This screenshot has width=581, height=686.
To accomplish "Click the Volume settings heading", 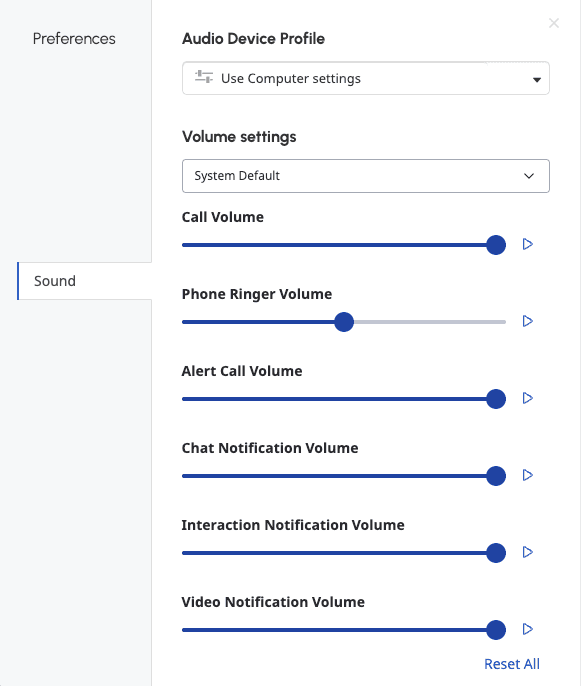I will point(239,137).
